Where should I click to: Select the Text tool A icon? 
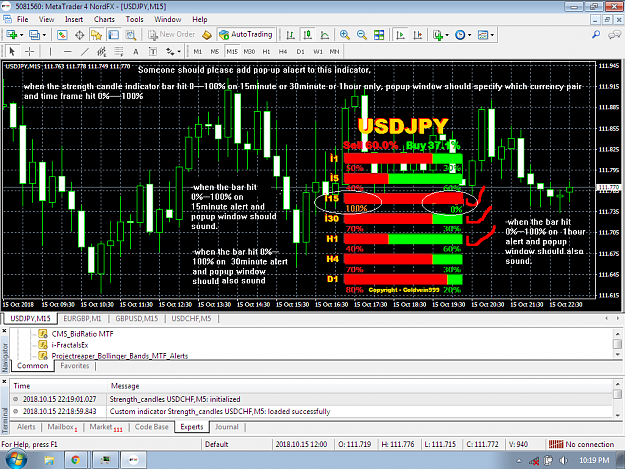click(x=136, y=51)
